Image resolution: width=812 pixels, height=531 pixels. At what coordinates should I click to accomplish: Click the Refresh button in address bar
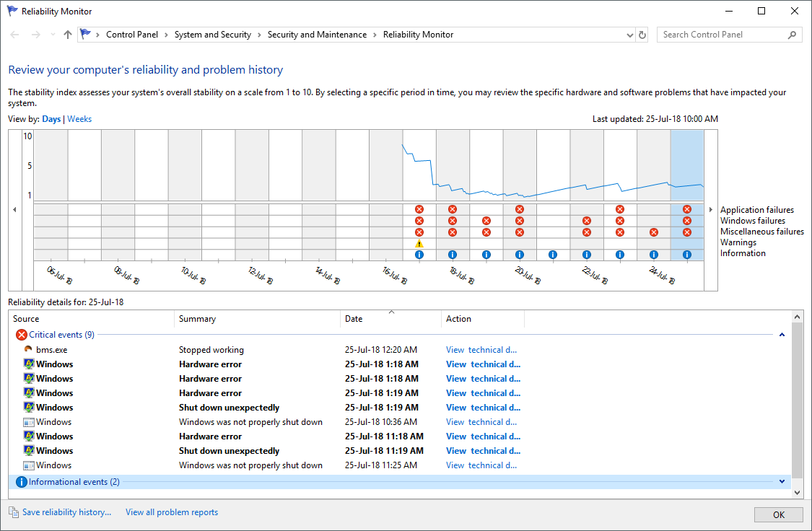[x=642, y=35]
